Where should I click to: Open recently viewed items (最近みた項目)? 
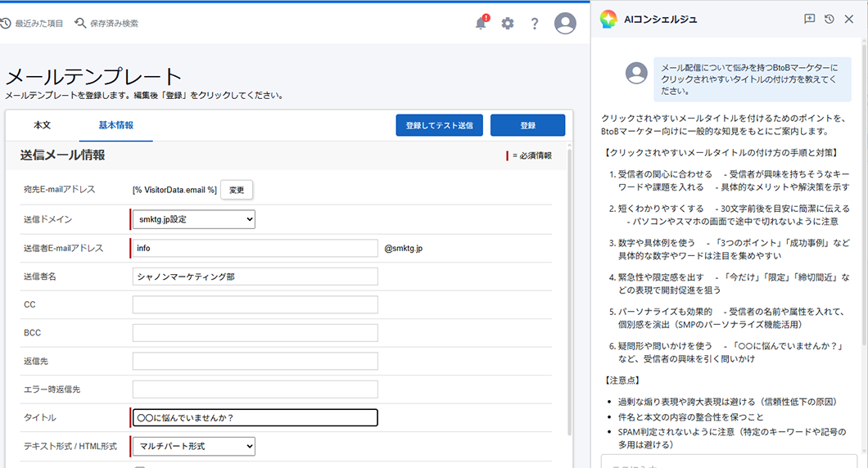[32, 23]
